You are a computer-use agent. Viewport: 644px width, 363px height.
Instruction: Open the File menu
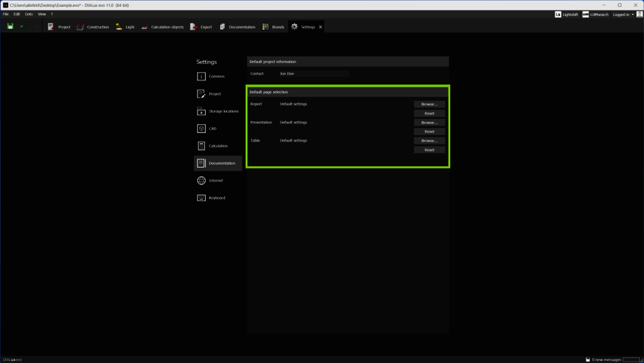(6, 14)
